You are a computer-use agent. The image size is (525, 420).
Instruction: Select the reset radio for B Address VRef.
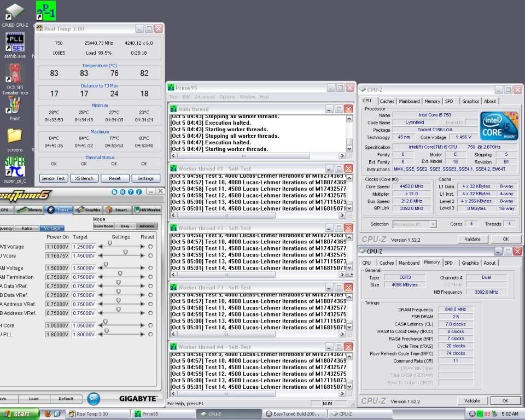pyautogui.click(x=150, y=313)
